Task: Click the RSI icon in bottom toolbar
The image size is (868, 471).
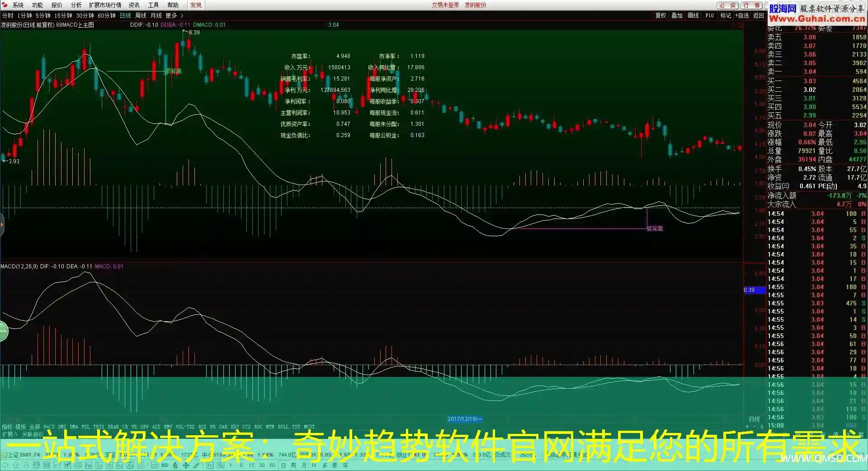Action: [165, 465]
